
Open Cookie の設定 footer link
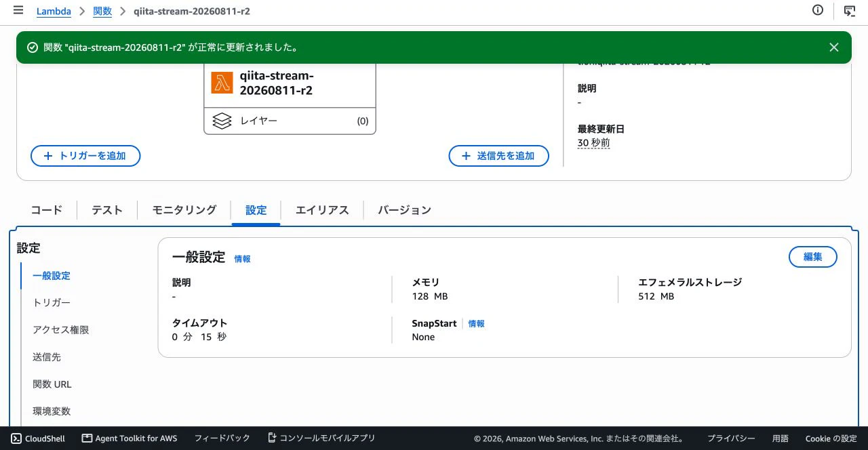831,438
